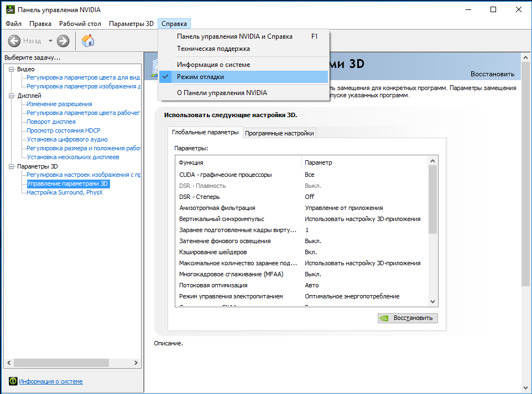Click task tree horizontal scroll left arrow
The height and width of the screenshot is (394, 532).
pyautogui.click(x=9, y=363)
